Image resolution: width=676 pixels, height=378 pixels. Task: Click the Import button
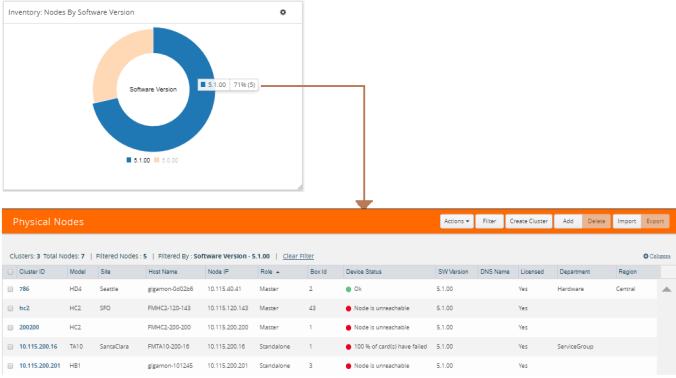tap(627, 221)
